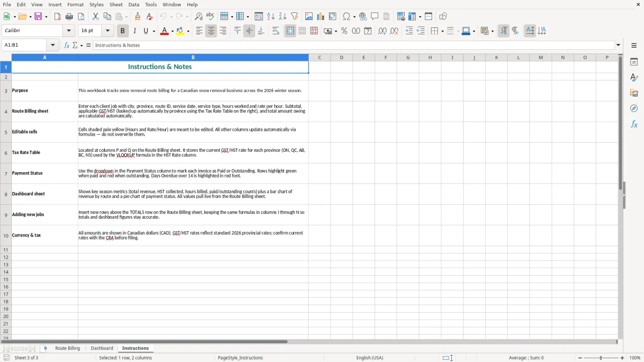Format as Percent
The image size is (644, 362).
pos(344,31)
